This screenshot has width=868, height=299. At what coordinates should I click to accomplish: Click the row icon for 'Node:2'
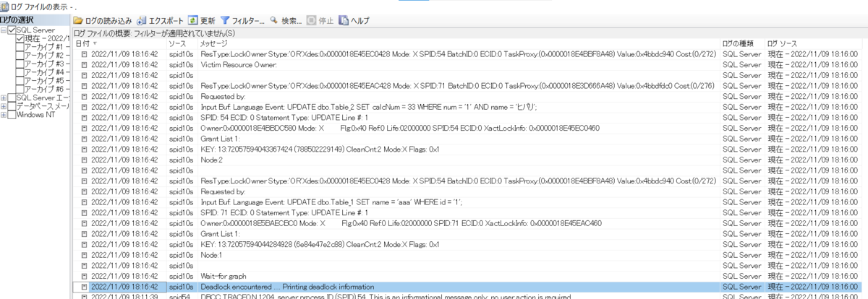(x=84, y=160)
